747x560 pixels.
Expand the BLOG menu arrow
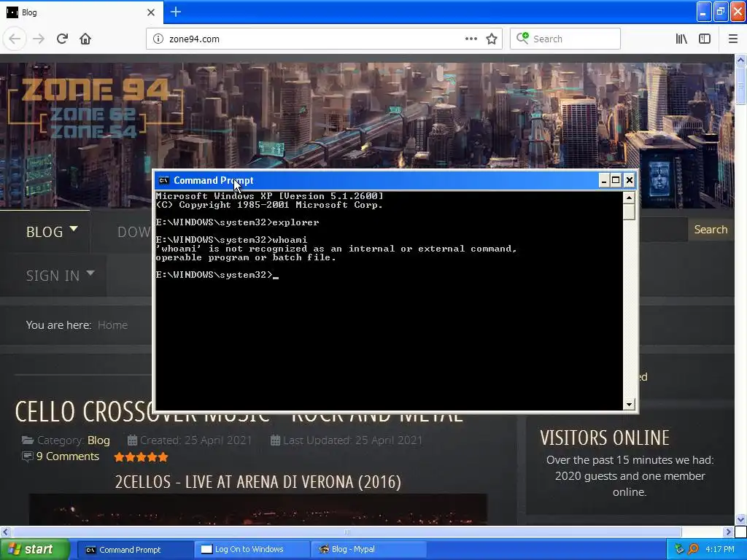(x=74, y=228)
